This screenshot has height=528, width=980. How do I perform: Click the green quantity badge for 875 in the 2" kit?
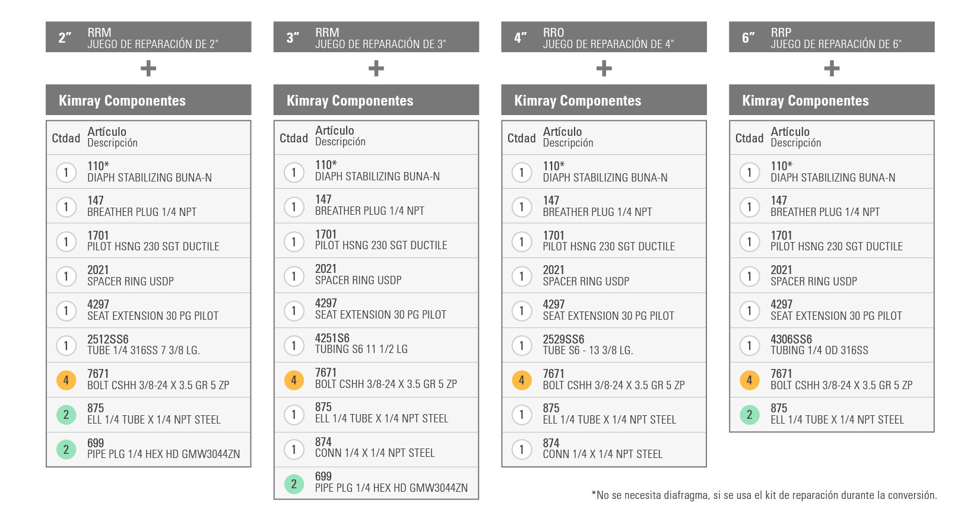66,414
